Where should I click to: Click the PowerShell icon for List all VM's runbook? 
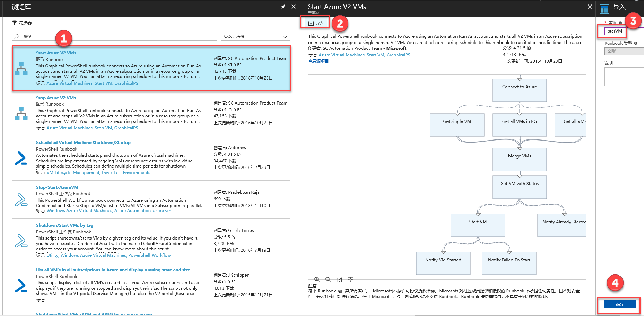(x=21, y=285)
